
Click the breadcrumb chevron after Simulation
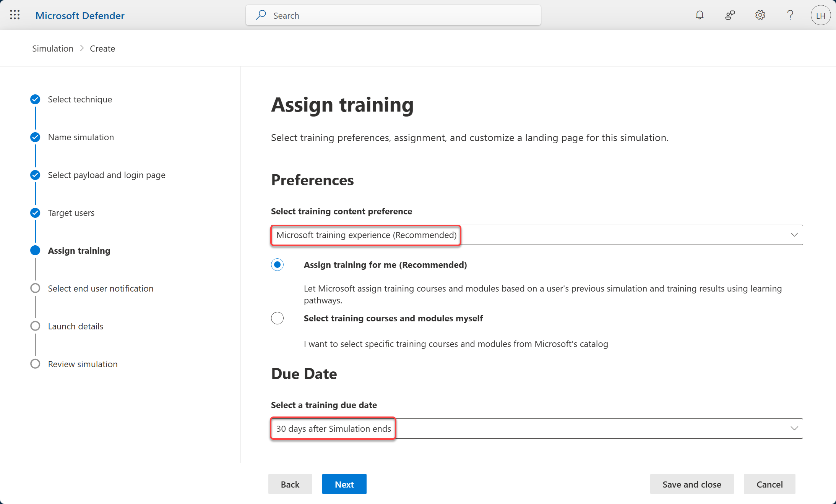(82, 49)
